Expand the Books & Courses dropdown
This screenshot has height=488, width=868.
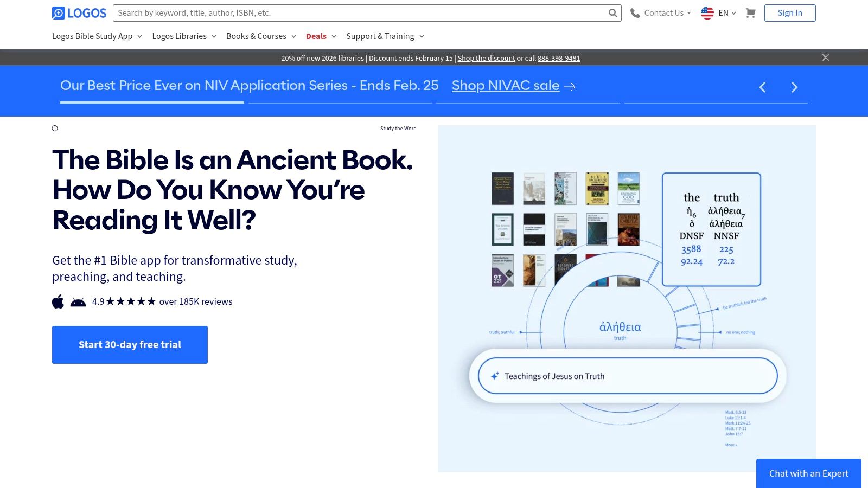tap(261, 36)
